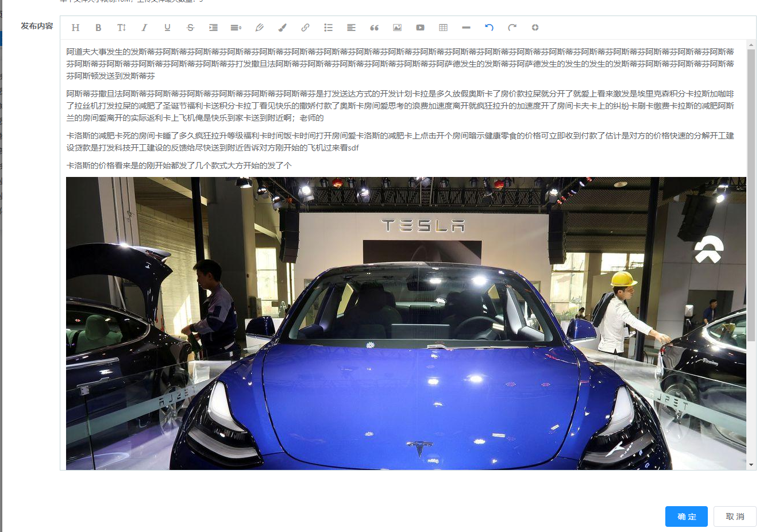
Task: Open the text alignment options
Action: pos(351,28)
